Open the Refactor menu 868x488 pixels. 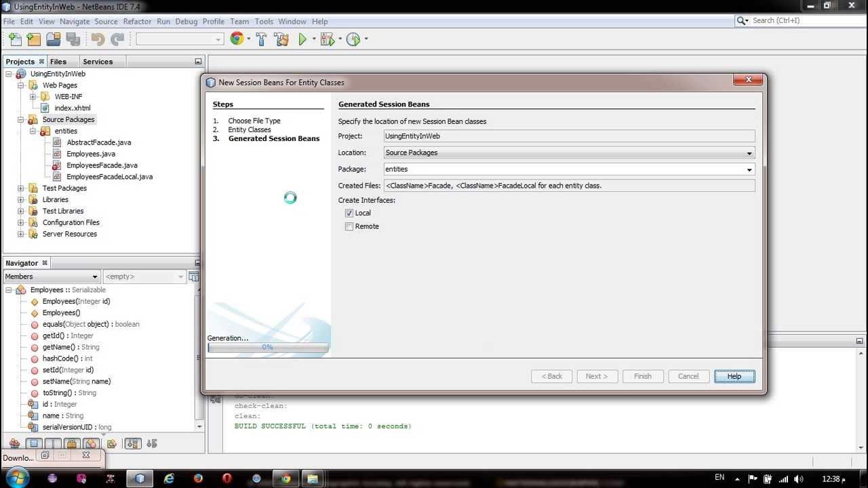point(137,21)
